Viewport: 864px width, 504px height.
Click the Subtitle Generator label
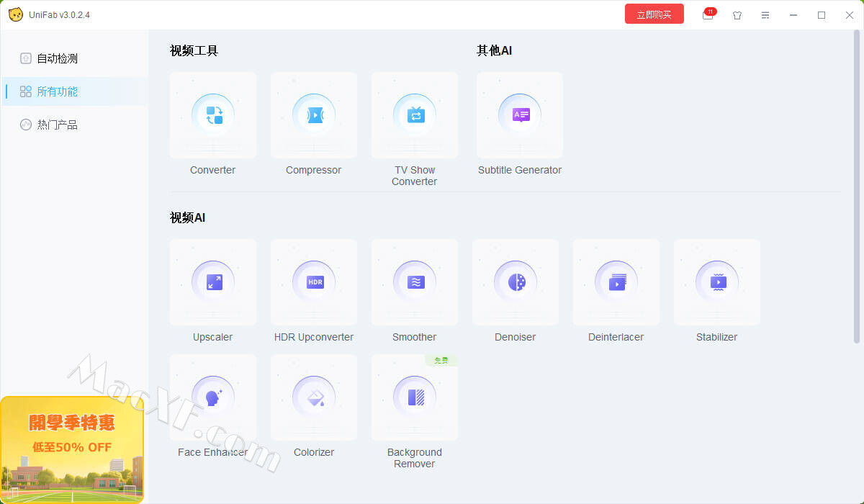tap(520, 170)
